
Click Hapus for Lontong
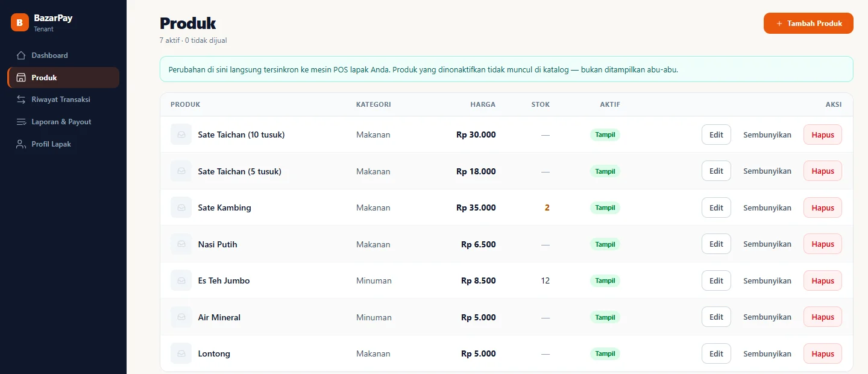pyautogui.click(x=823, y=353)
